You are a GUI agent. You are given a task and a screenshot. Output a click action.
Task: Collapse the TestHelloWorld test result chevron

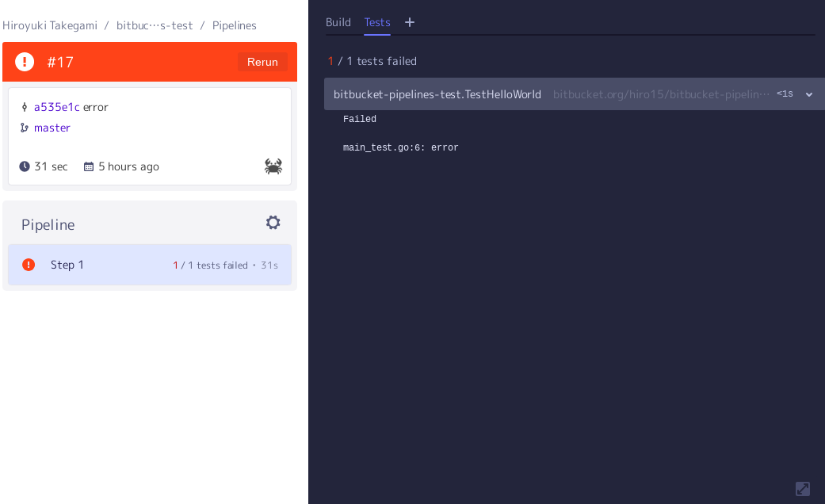pos(809,94)
